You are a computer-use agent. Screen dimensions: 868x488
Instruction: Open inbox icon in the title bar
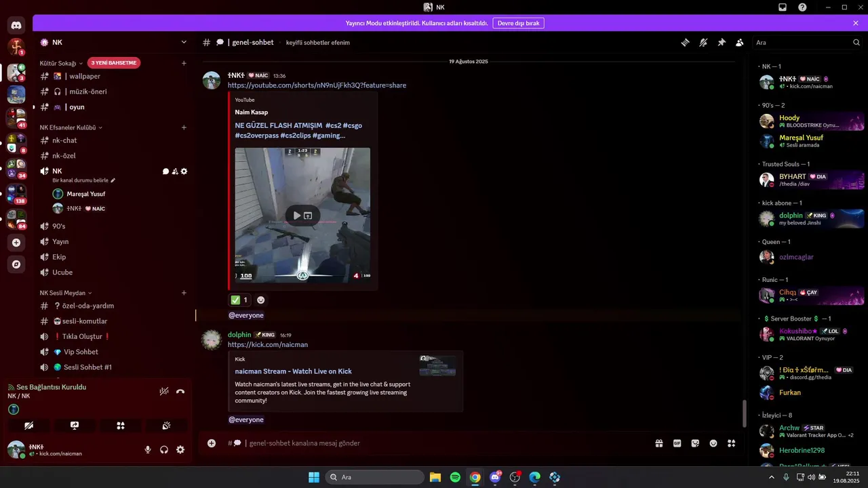[783, 7]
